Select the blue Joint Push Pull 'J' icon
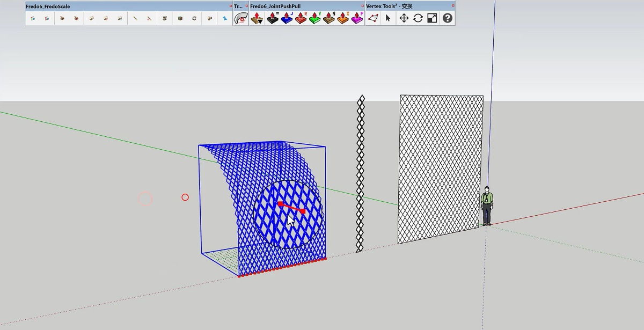The width and height of the screenshot is (644, 330). (x=287, y=18)
